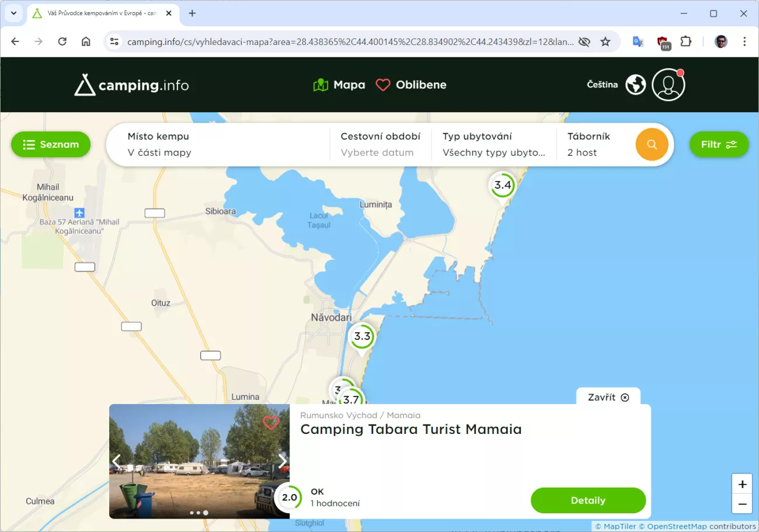The image size is (759, 532).
Task: Open the user profile avatar icon
Action: 668,85
